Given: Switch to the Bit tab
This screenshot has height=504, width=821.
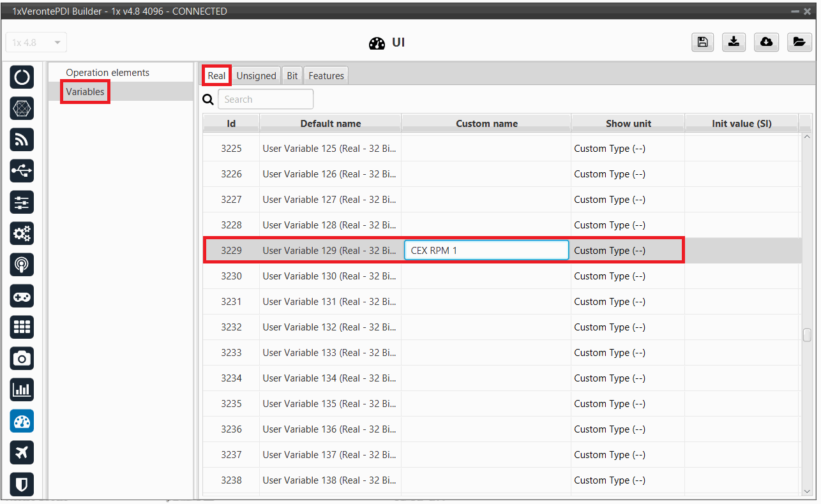Looking at the screenshot, I should coord(292,76).
